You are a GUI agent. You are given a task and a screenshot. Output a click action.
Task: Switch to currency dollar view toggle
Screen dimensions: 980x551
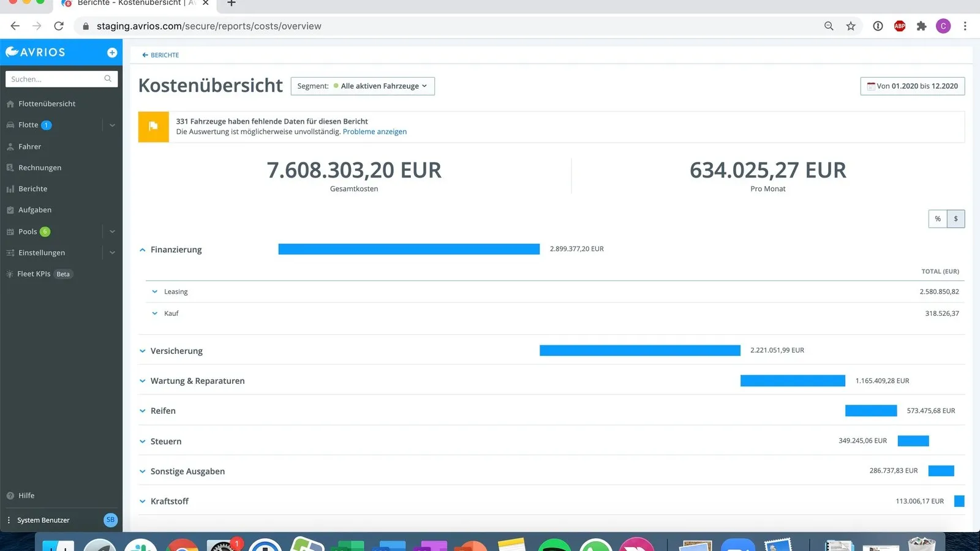pos(956,219)
